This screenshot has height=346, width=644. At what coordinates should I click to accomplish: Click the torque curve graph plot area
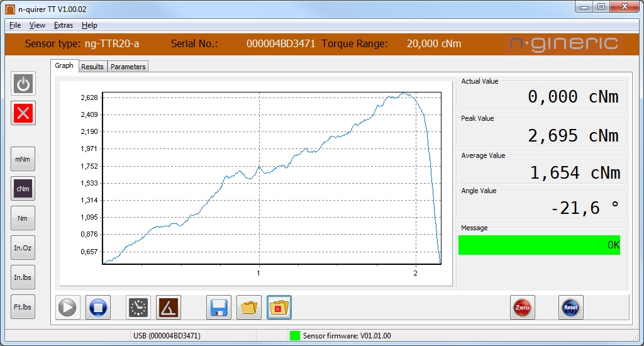click(272, 178)
